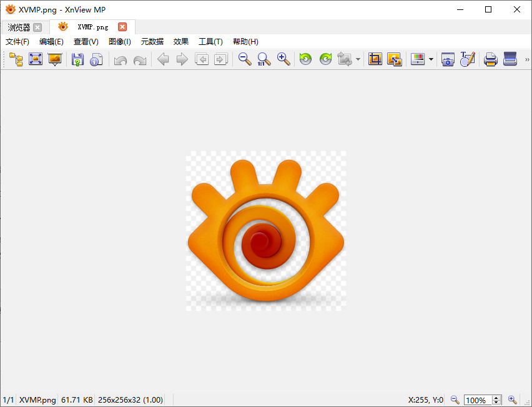Click the Next image arrow button
Image resolution: width=532 pixels, height=407 pixels.
(x=181, y=59)
